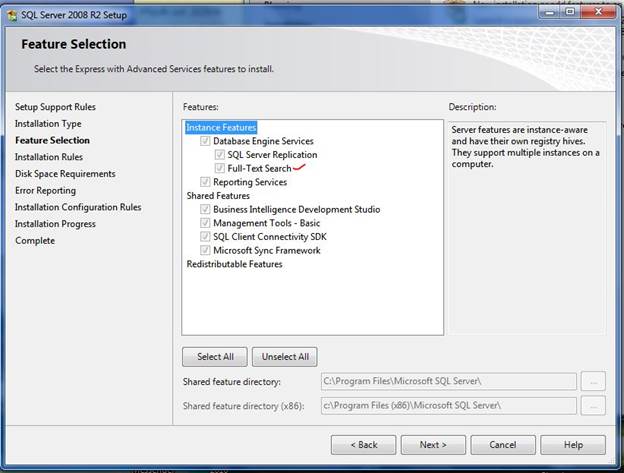624x473 pixels.
Task: Toggle Management Tools - Basic checkbox
Action: click(205, 222)
